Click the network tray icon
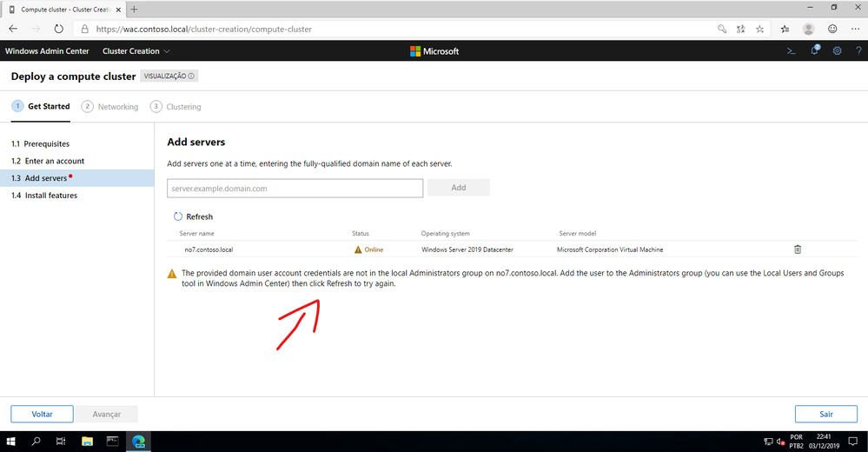The image size is (868, 452). (x=768, y=442)
